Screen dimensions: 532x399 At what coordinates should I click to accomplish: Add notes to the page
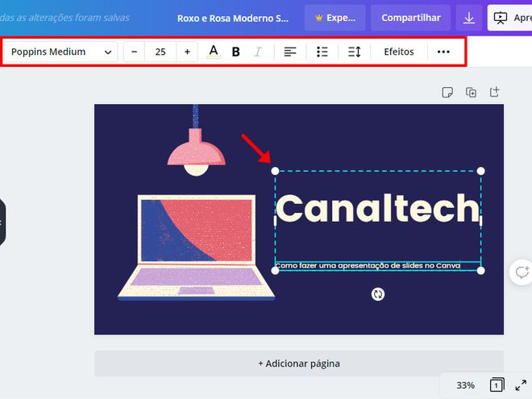coord(447,92)
